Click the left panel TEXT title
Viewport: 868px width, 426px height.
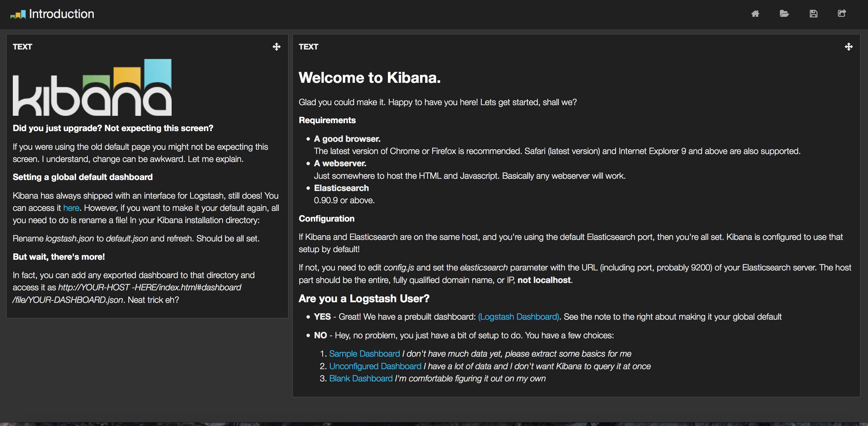(22, 47)
